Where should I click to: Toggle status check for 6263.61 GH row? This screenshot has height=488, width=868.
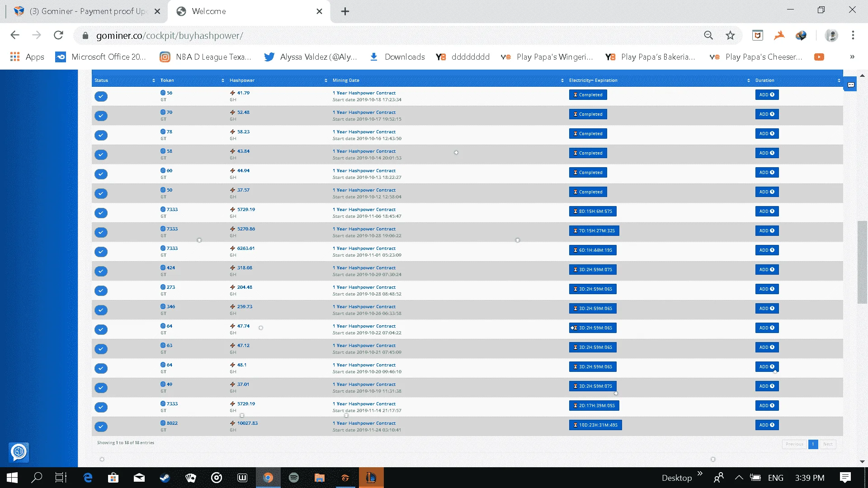(101, 252)
